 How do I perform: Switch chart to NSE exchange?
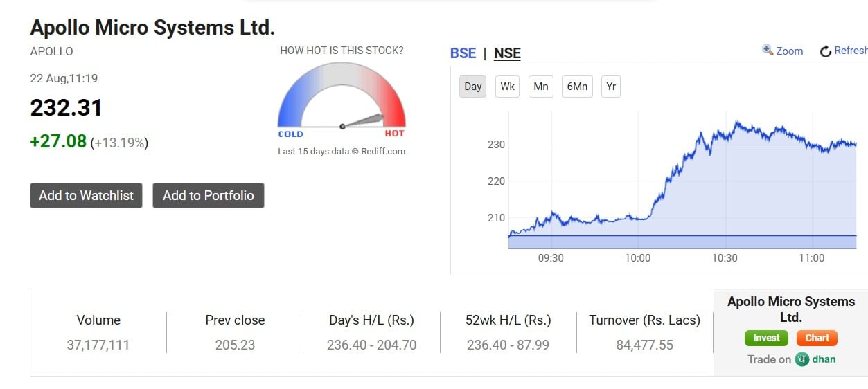click(507, 53)
